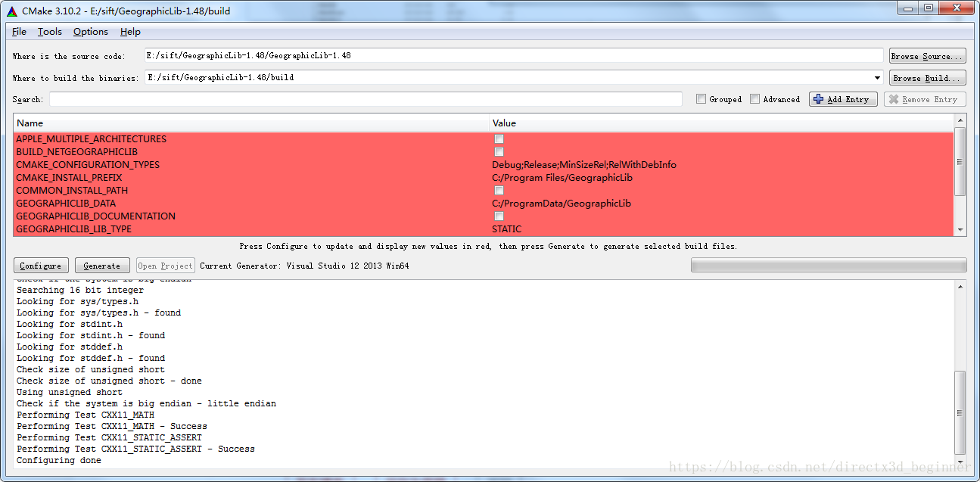This screenshot has width=980, height=482.
Task: Click value C:/Program Files/GeographicLib
Action: [562, 178]
